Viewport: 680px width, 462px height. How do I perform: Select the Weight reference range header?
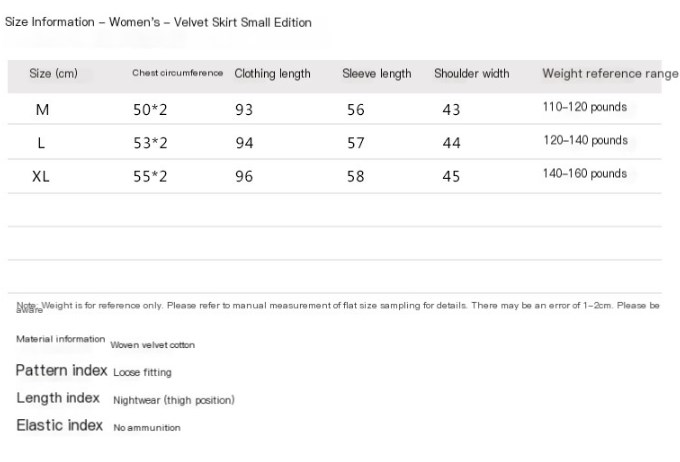point(610,74)
